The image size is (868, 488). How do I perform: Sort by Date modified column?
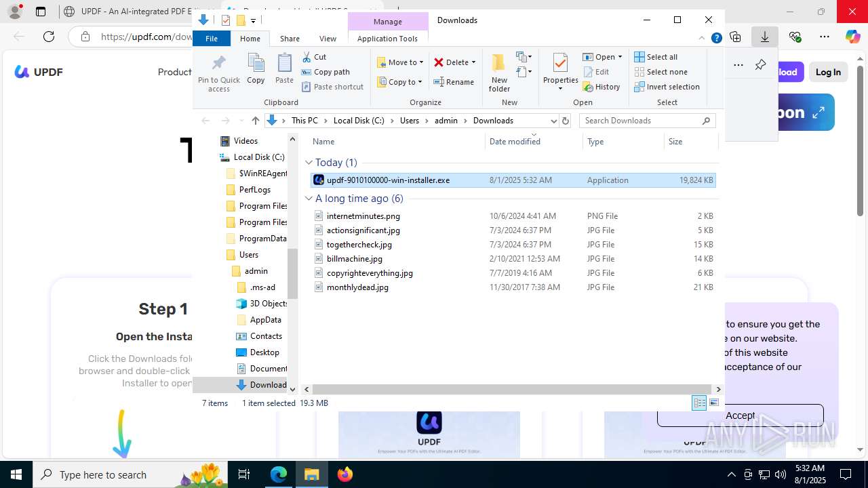tap(534, 142)
